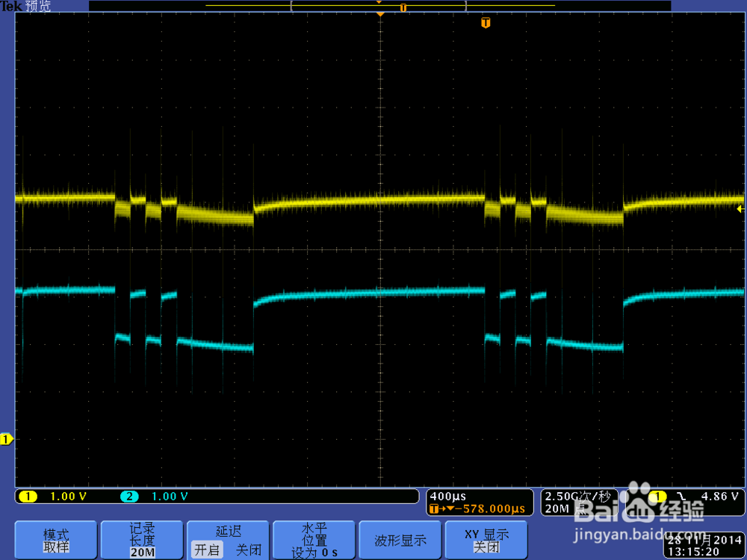This screenshot has height=560, width=747.
Task: Click channel 1 ground reference marker on left edge
Action: pyautogui.click(x=6, y=439)
